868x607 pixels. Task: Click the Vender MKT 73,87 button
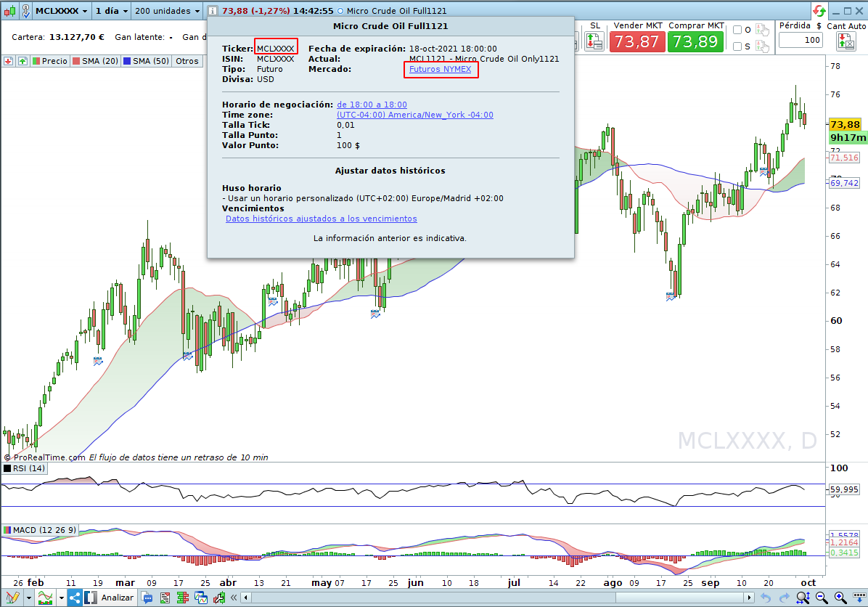(636, 41)
